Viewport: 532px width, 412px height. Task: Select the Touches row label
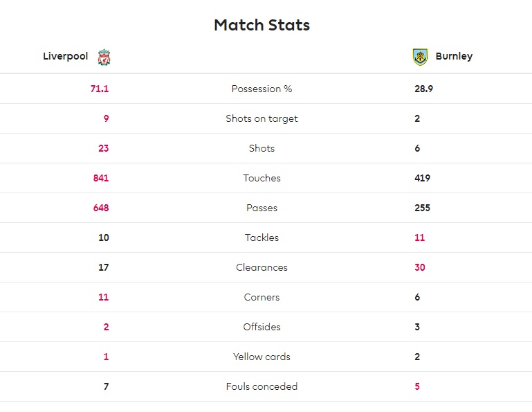tap(262, 178)
